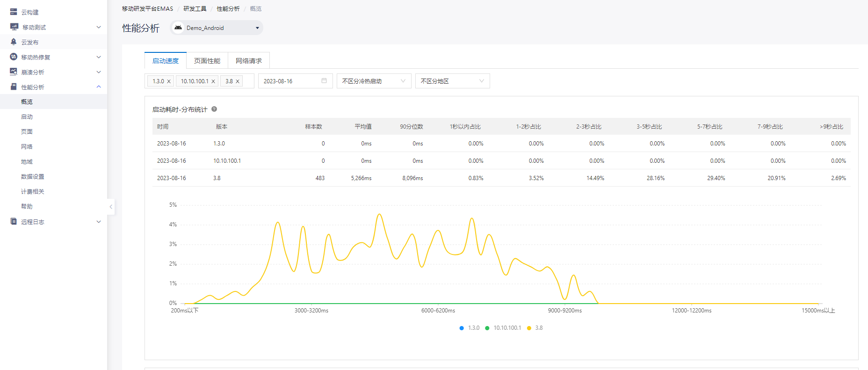Open 帮助 in the sidebar
The image size is (868, 370).
53,206
